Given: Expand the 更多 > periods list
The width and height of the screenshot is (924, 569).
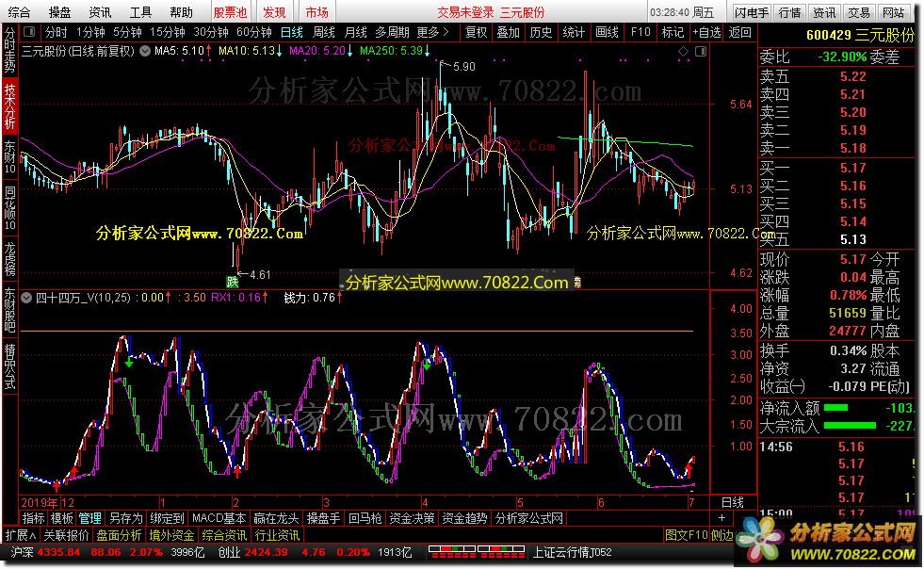Looking at the screenshot, I should tap(432, 32).
